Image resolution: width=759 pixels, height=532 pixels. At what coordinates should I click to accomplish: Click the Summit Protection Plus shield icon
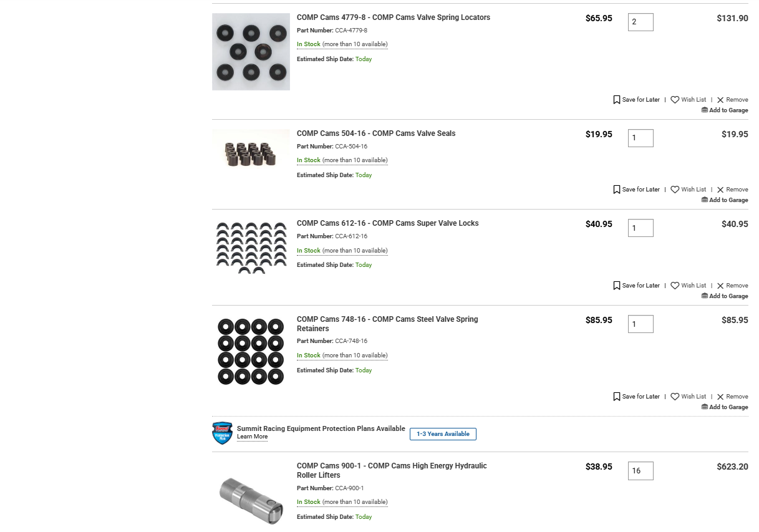coord(222,433)
